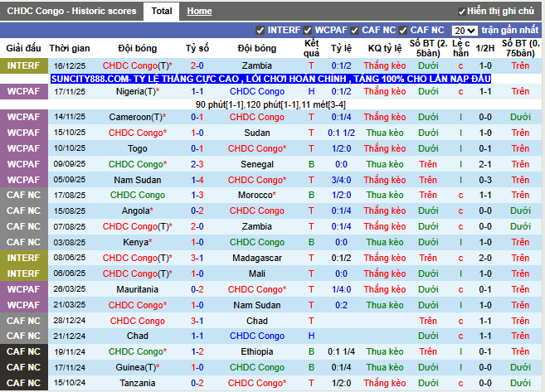Click the WCPAF league label dated 17/11/25
This screenshot has height=392, width=545.
pyautogui.click(x=23, y=91)
